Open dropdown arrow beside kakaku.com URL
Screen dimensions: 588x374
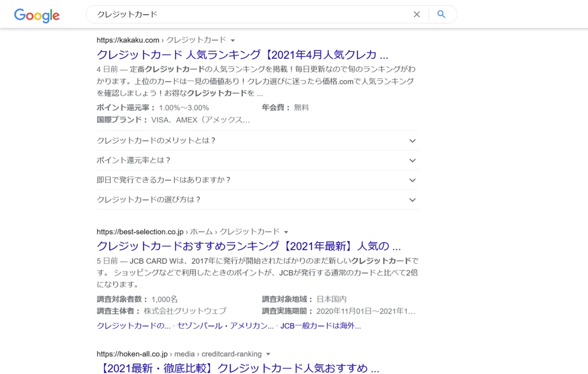pyautogui.click(x=233, y=40)
